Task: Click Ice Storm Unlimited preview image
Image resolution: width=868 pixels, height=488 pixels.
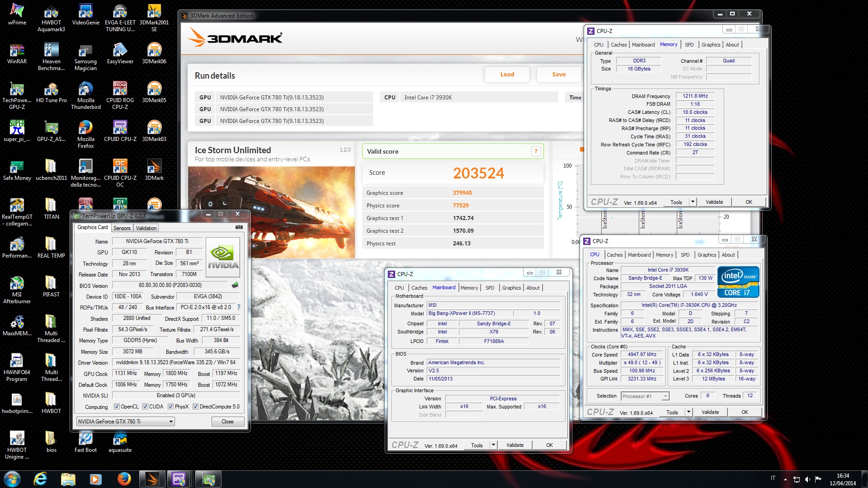Action: (271, 211)
